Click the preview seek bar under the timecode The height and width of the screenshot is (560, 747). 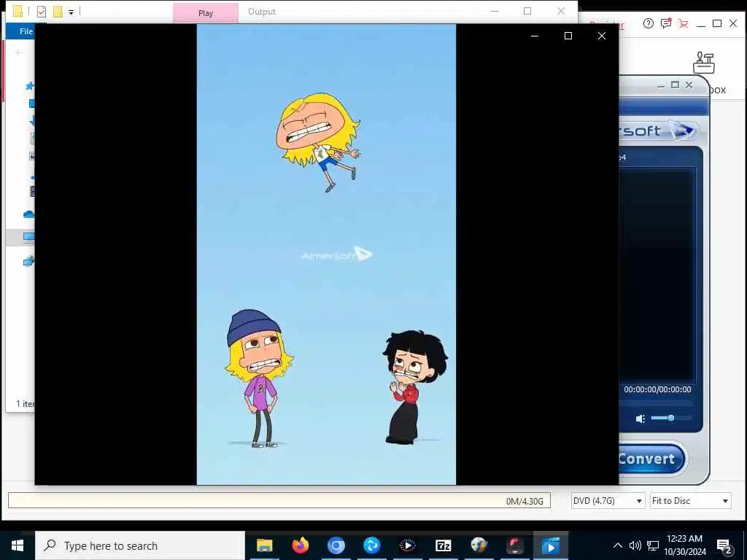pyautogui.click(x=656, y=402)
